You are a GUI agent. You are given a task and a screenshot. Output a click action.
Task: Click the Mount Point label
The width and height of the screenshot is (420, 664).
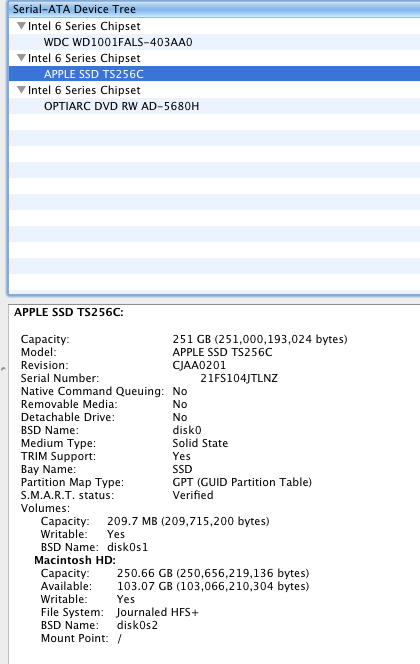pyautogui.click(x=75, y=638)
